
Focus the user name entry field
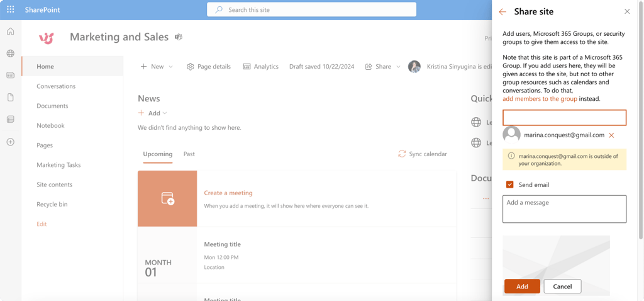[564, 118]
